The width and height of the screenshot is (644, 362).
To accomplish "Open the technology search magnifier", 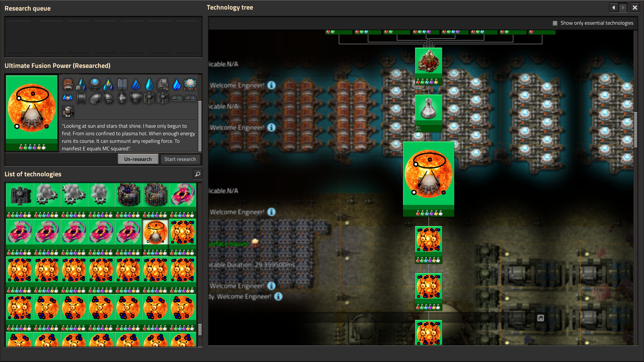I will tap(198, 174).
